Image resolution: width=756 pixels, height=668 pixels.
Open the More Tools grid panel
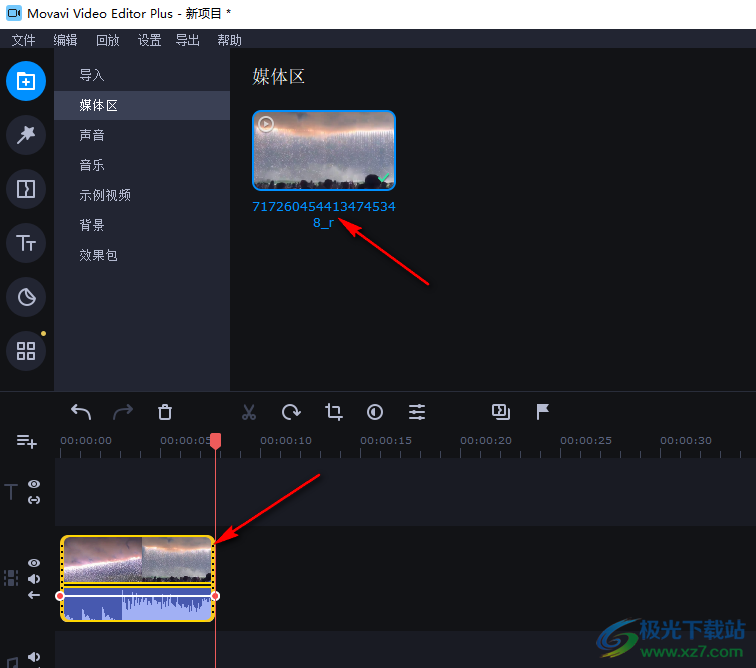point(26,351)
